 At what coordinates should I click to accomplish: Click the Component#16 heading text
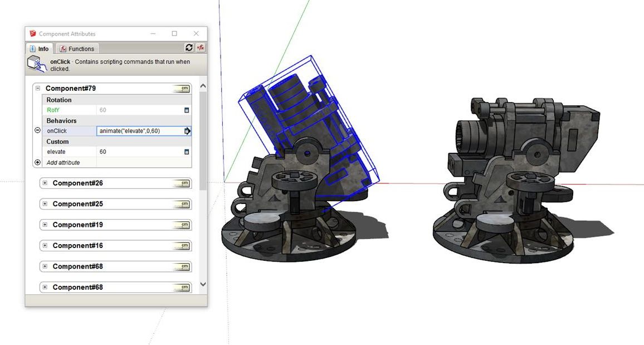point(77,246)
